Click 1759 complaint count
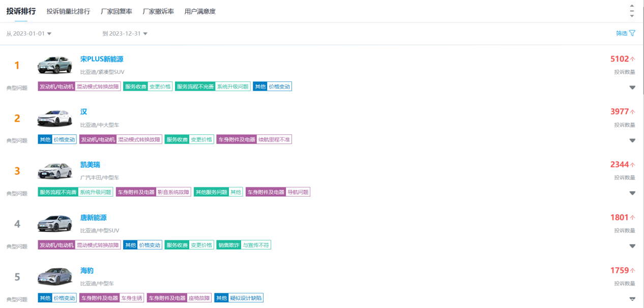This screenshot has height=308, width=644. tap(620, 271)
